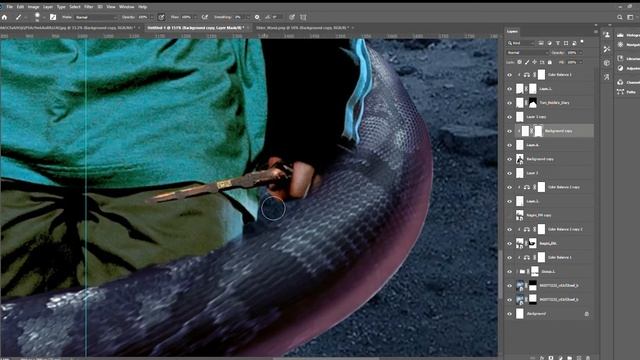Filter layers by type layers icon

558,43
